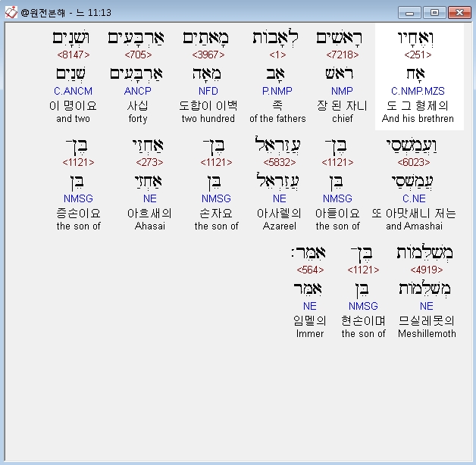Click the Hebrew word above <8147>
This screenshot has width=476, height=465.
pos(71,38)
